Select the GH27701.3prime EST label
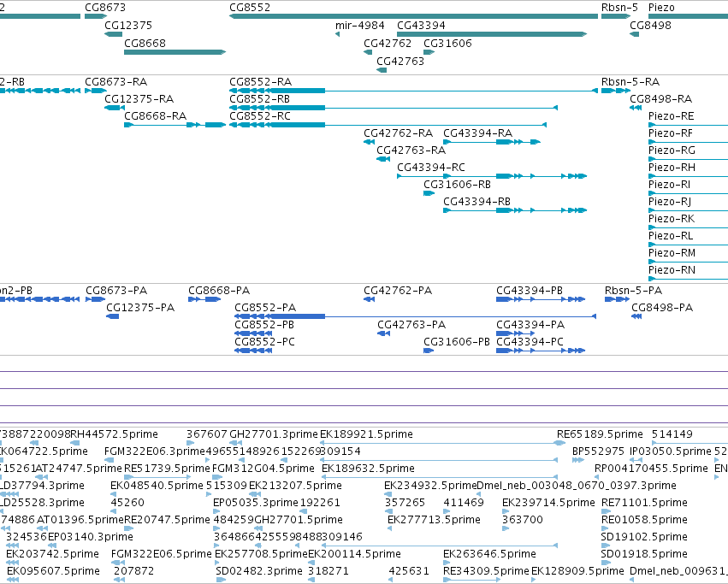 [x=274, y=434]
